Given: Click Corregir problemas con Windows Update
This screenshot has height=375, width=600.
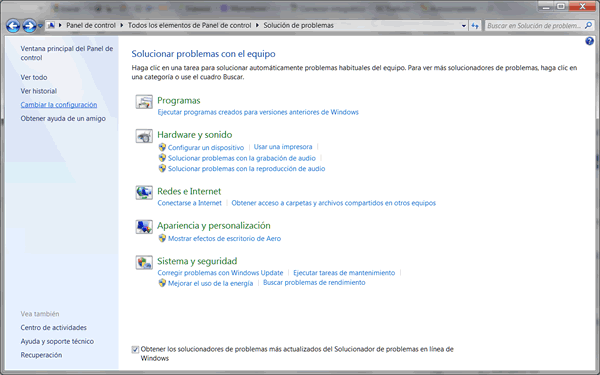Looking at the screenshot, I should pos(220,273).
